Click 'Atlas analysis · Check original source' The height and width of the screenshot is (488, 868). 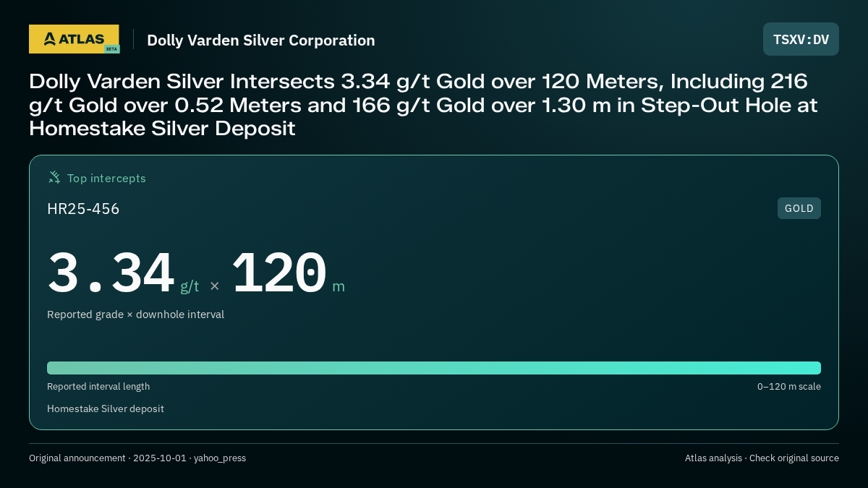click(x=762, y=458)
